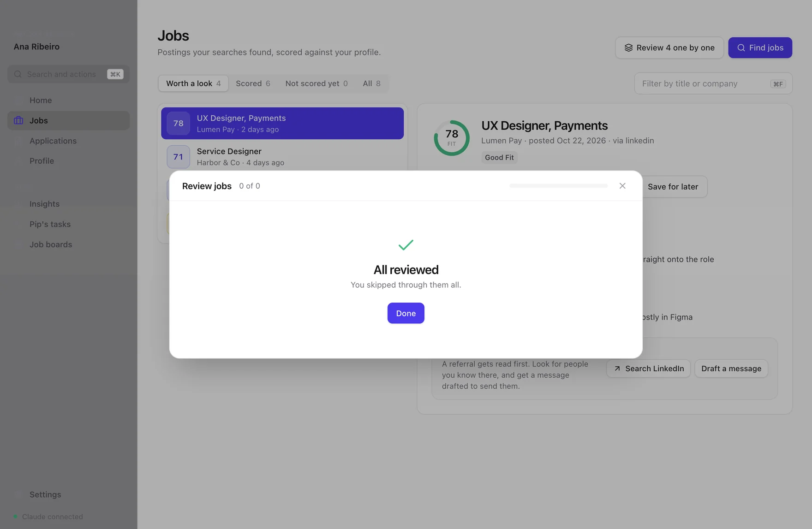Screen dimensions: 812x529
Task: Select the UX Designer, Payments job row
Action: click(x=282, y=123)
